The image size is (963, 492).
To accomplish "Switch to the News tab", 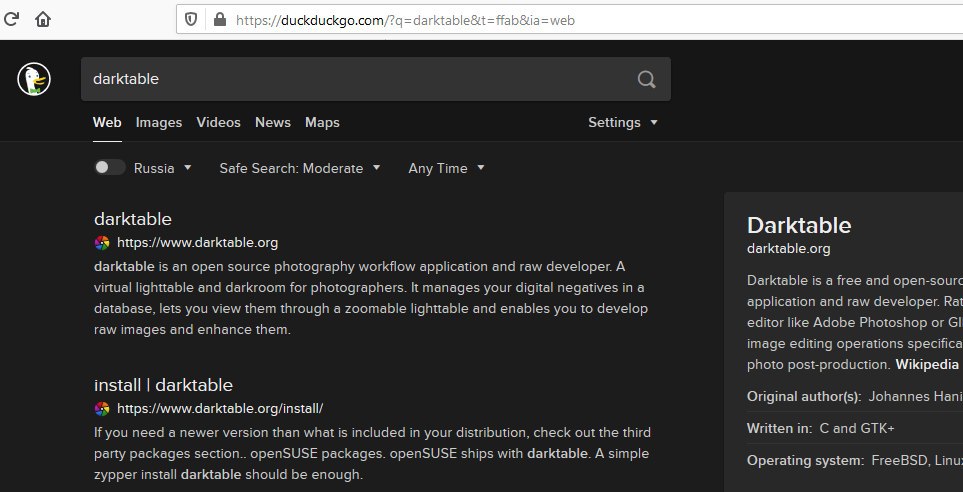I will (273, 122).
